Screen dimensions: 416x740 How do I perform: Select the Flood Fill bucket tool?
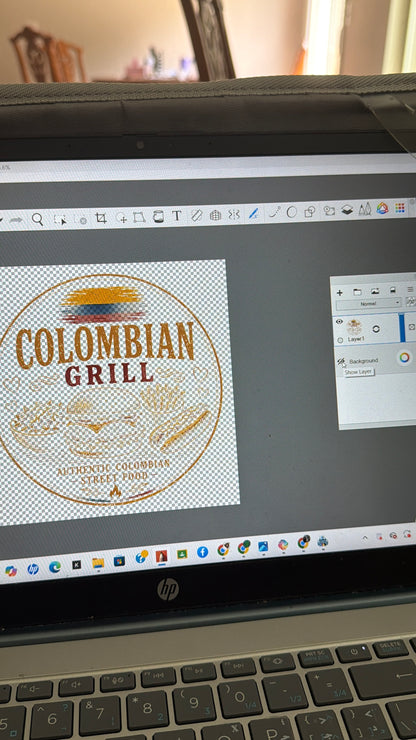[x=158, y=216]
